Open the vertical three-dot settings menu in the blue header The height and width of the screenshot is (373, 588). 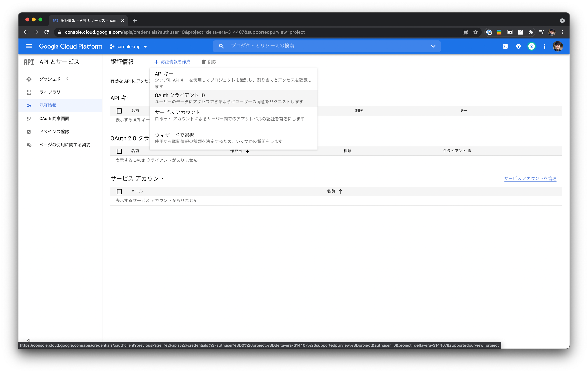(545, 46)
